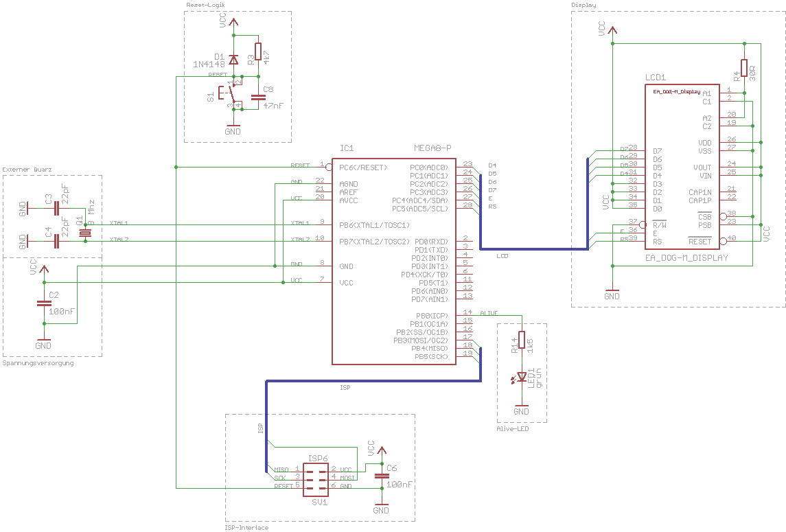Image resolution: width=786 pixels, height=532 pixels.
Task: Click the PD1(TXD) pin label
Action: coord(432,250)
